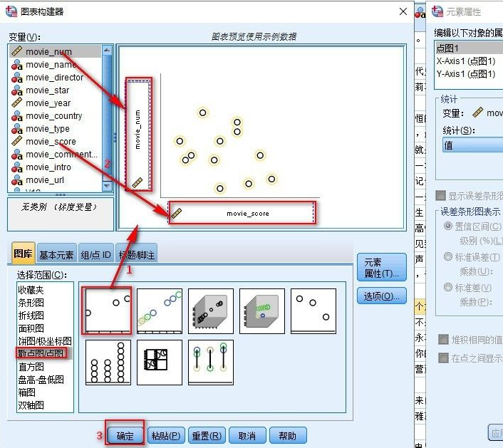Select X-Axis1 (点图1) element

point(466,61)
